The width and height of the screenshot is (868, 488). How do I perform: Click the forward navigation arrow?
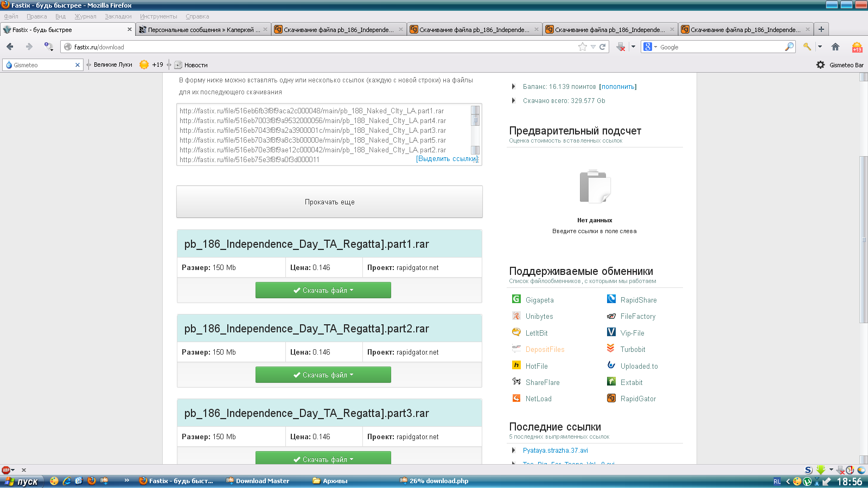29,47
